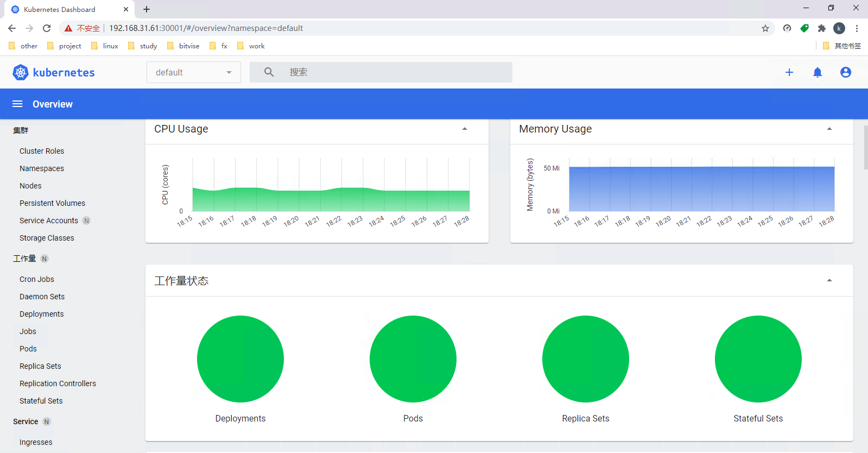Click the plus create resource icon
Viewport: 868px width, 453px height.
click(x=789, y=72)
